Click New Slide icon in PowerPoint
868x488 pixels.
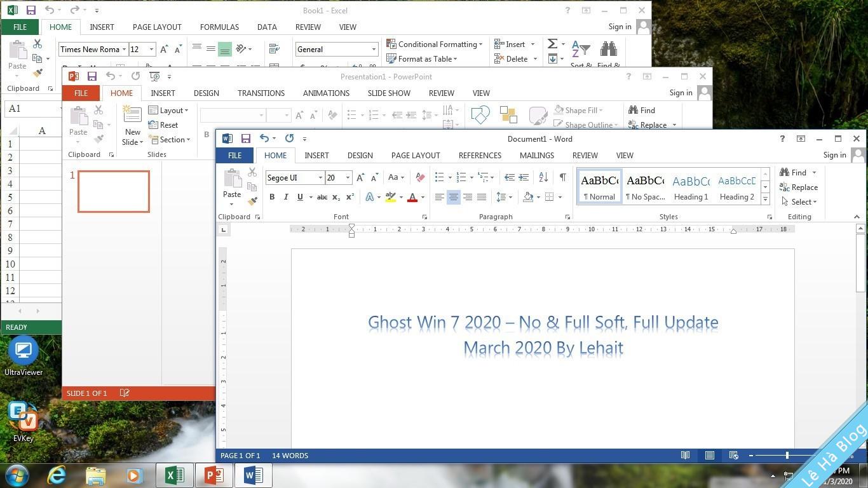click(x=132, y=115)
